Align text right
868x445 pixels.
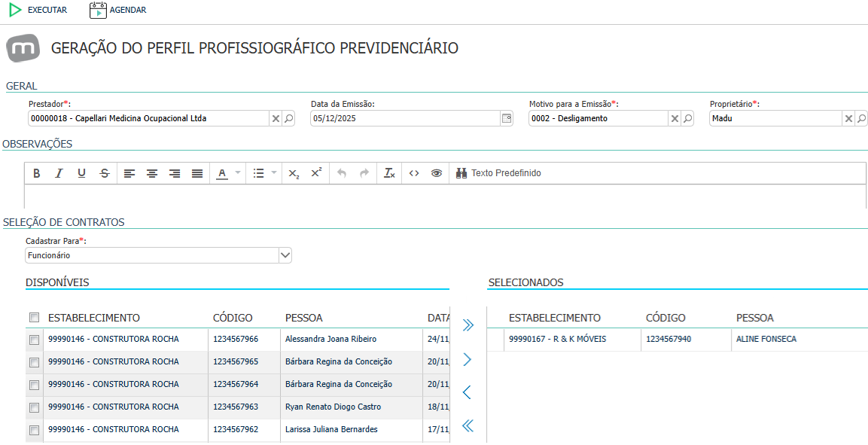[x=175, y=173]
